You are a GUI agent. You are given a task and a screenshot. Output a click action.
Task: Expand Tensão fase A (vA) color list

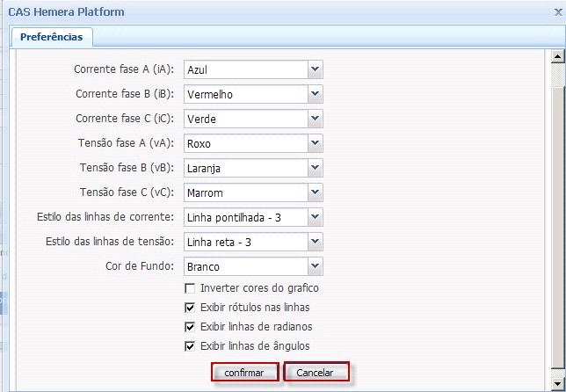(316, 143)
